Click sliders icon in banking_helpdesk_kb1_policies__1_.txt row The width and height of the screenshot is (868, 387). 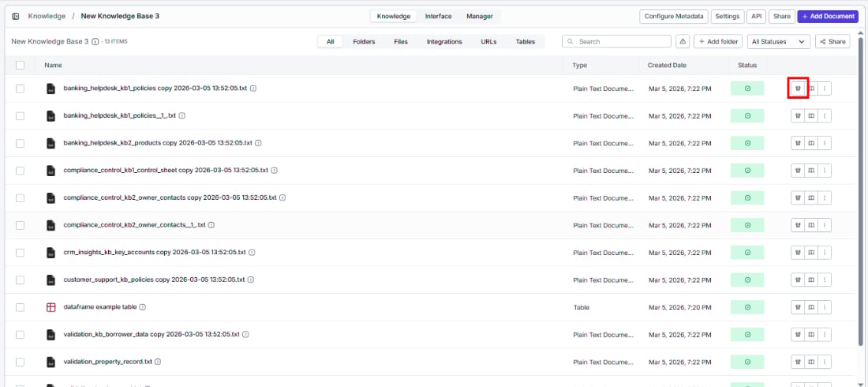click(798, 116)
